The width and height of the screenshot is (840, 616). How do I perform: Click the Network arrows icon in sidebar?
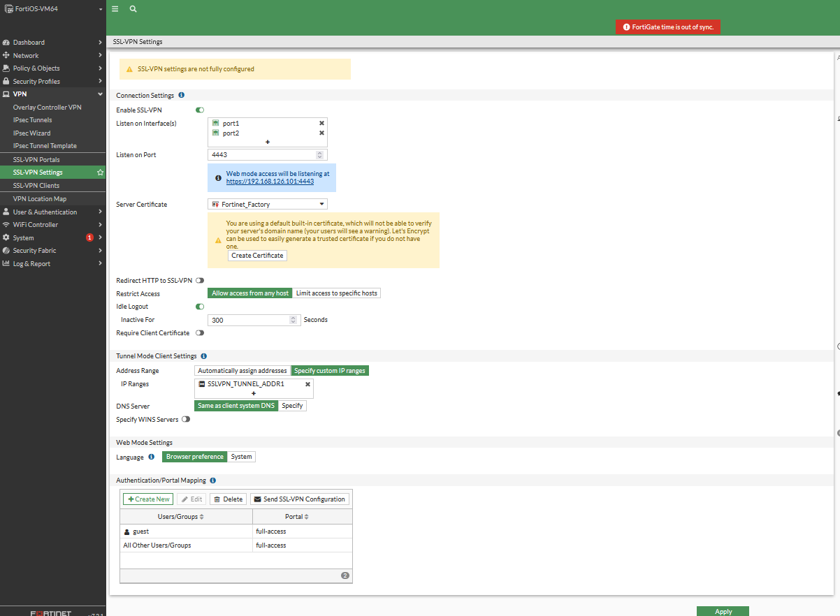click(6, 55)
